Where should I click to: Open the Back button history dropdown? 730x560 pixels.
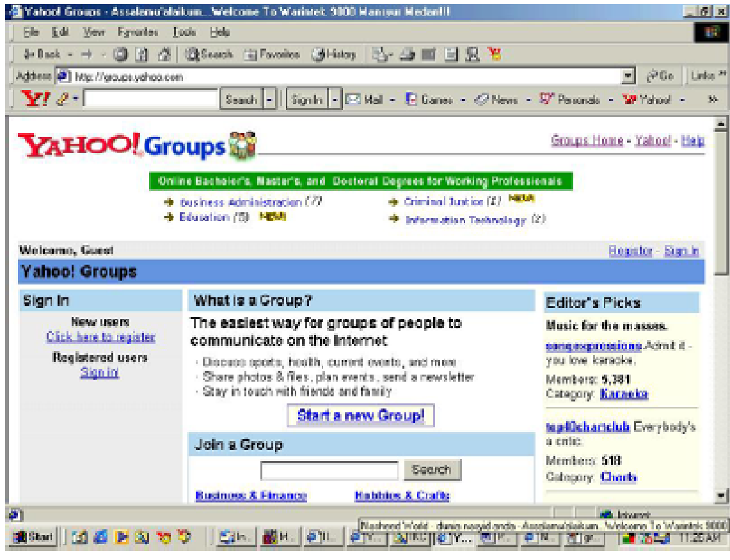coord(70,55)
